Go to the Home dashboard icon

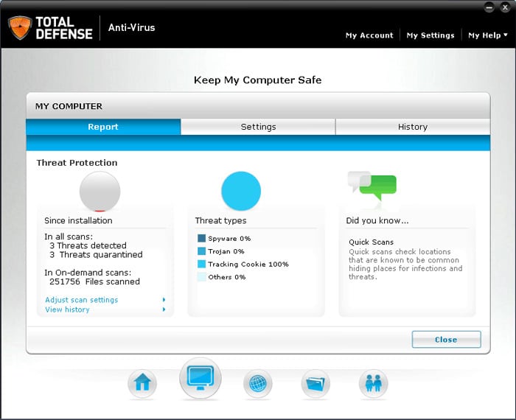[x=142, y=383]
